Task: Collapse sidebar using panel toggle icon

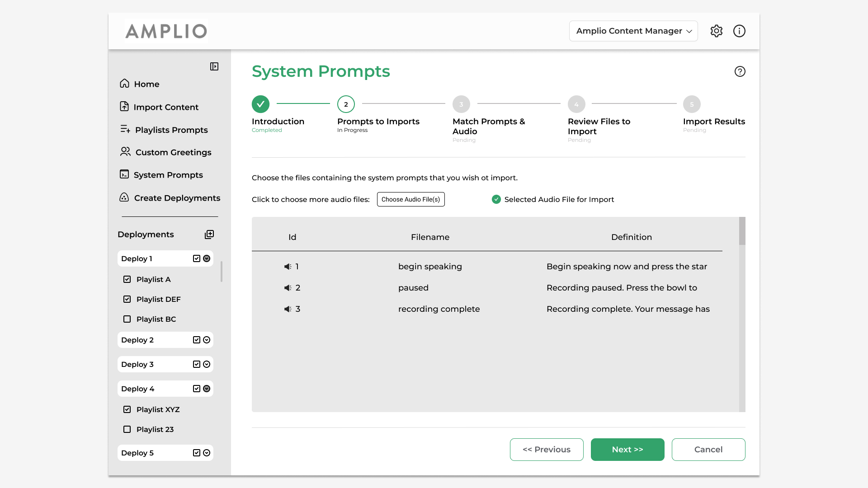Action: click(214, 66)
